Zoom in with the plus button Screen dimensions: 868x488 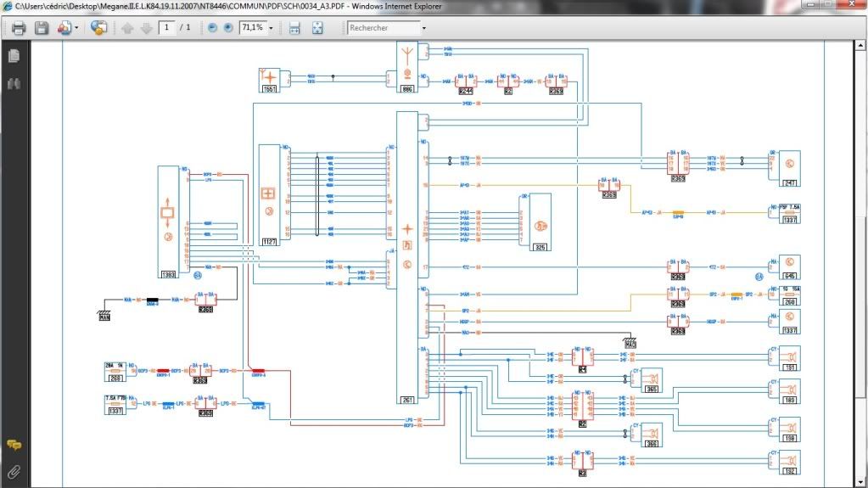(x=227, y=28)
